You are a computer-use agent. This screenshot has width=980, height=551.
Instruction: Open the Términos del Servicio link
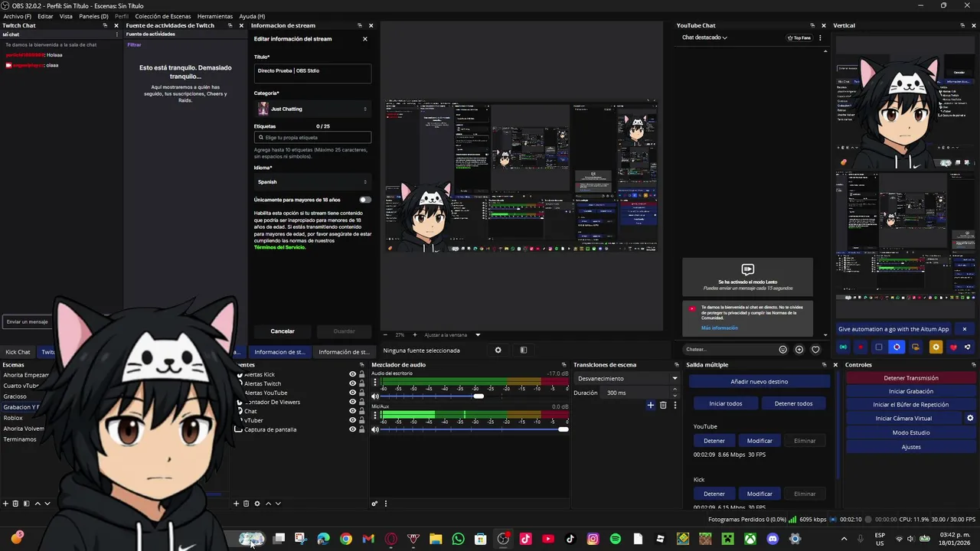pos(279,247)
